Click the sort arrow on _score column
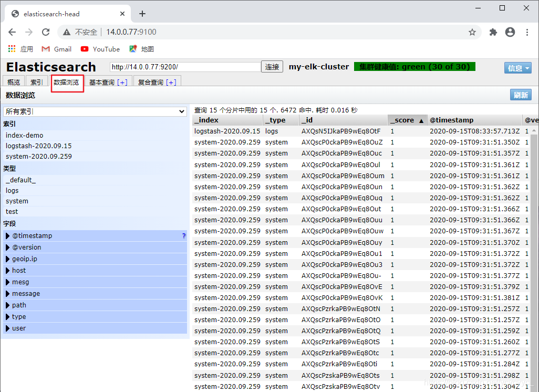Image resolution: width=539 pixels, height=392 pixels. 421,120
